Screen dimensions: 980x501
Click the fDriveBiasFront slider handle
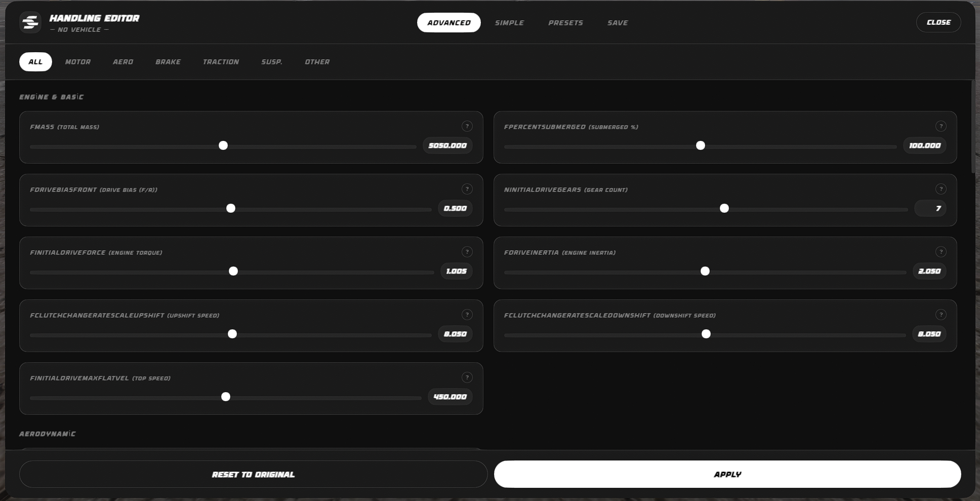coord(231,209)
